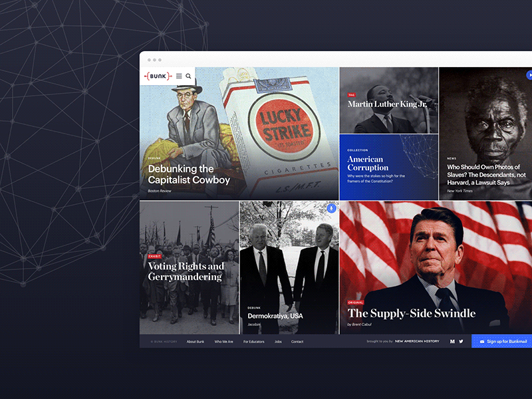Open Debunking the Capitalist Cowboy article
The width and height of the screenshot is (532, 399).
[189, 174]
